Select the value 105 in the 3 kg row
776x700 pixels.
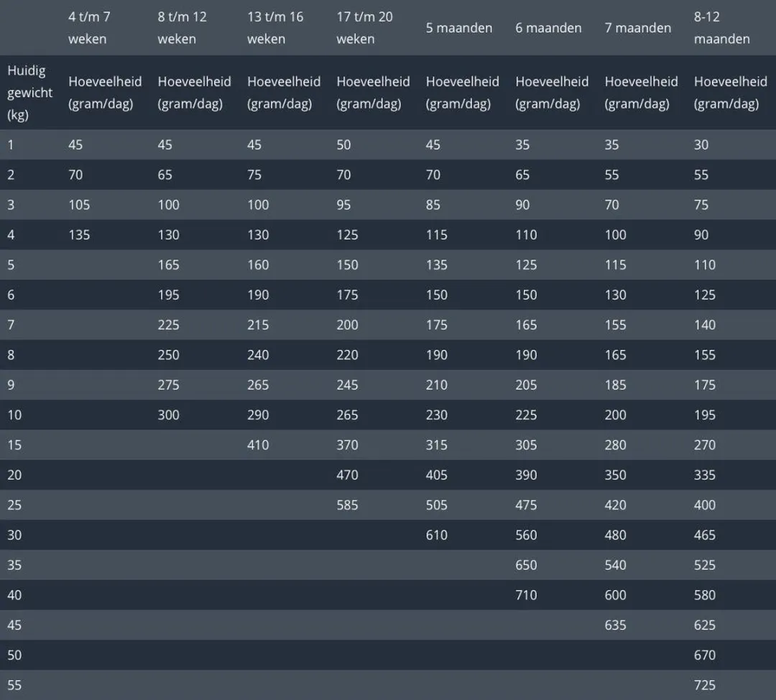[x=79, y=205]
